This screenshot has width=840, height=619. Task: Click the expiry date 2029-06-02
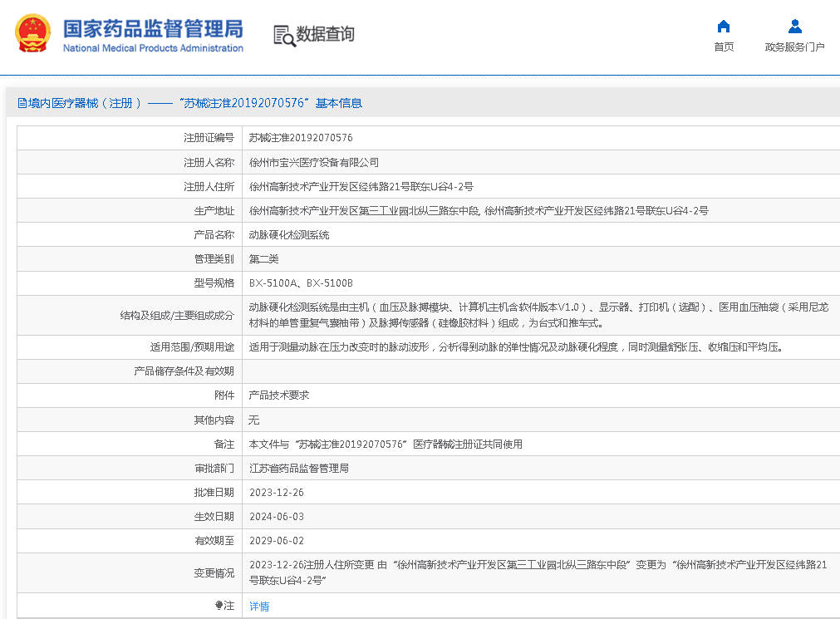277,541
